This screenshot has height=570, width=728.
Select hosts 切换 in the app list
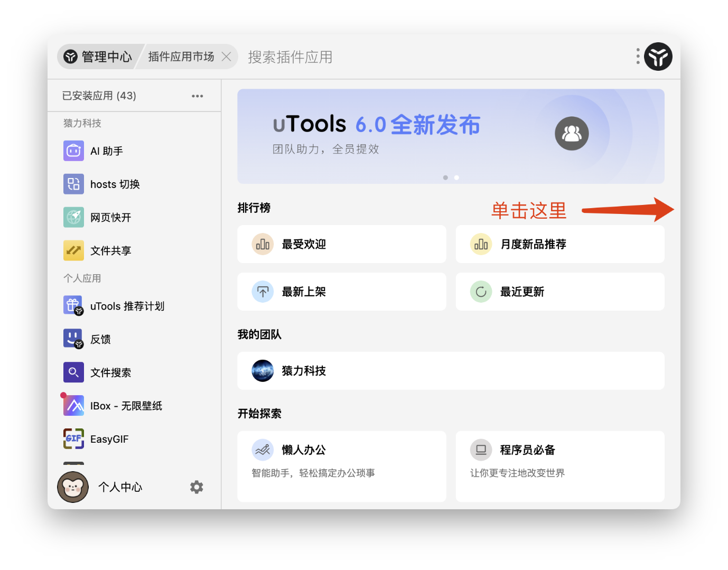[x=134, y=184]
